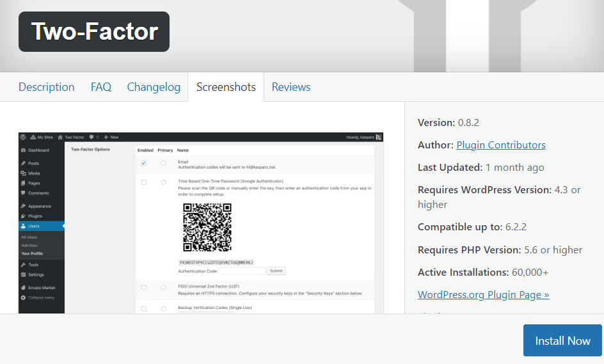
Task: Click the Two-Factor plugin title banner
Action: [x=94, y=31]
